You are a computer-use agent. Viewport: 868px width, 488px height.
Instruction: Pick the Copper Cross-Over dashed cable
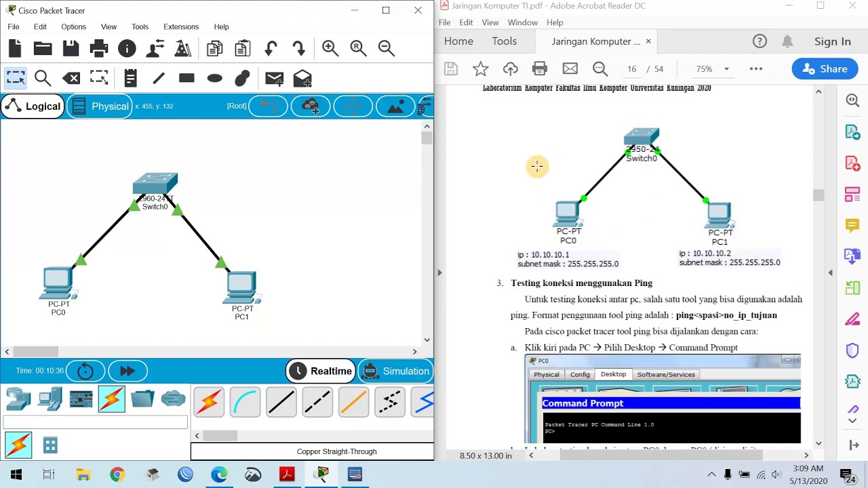[x=317, y=402]
